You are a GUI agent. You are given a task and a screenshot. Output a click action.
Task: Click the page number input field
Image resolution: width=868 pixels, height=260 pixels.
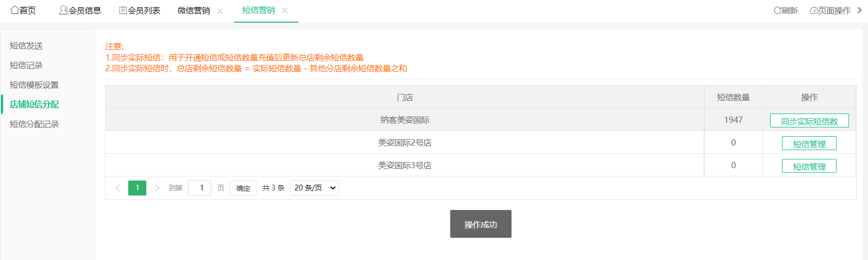pos(199,188)
